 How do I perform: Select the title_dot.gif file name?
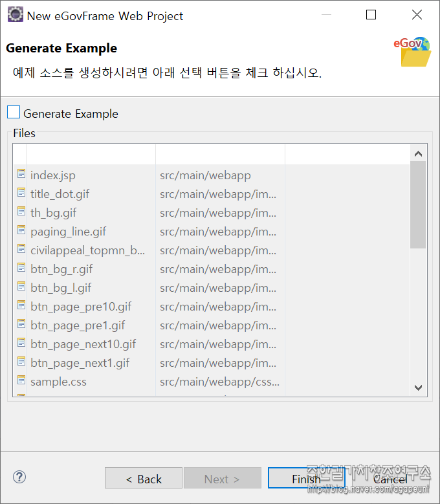coord(60,194)
